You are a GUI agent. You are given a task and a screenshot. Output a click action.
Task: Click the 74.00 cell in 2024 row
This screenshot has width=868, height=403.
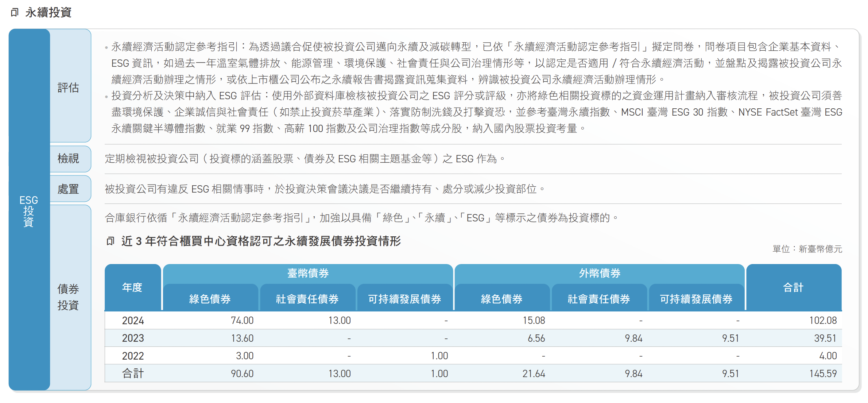click(242, 321)
